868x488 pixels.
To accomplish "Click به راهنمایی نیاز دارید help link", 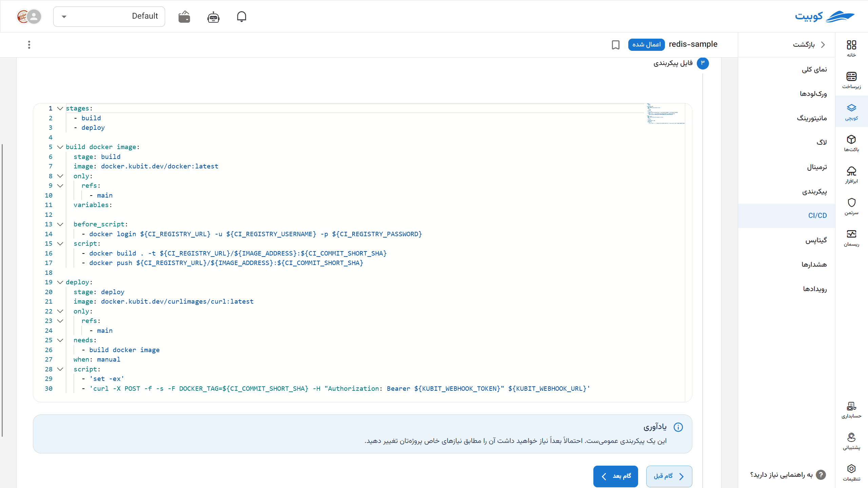I will coord(788,475).
